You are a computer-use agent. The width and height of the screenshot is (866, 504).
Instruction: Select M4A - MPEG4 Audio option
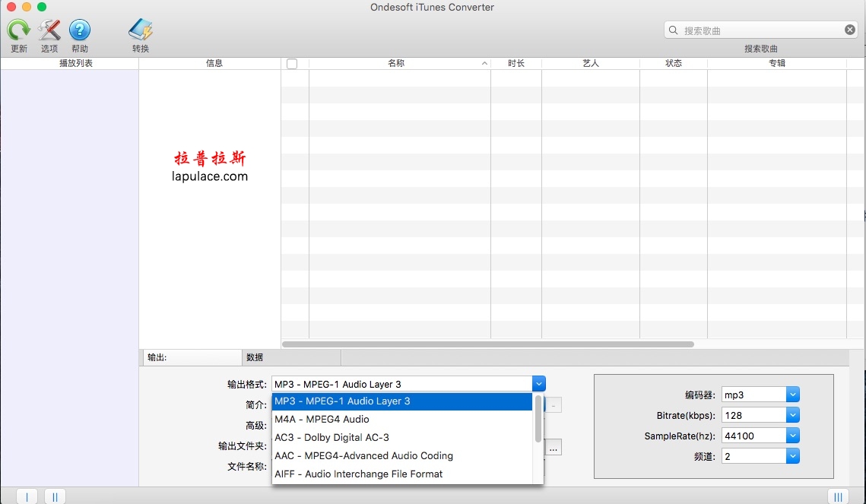tap(402, 419)
